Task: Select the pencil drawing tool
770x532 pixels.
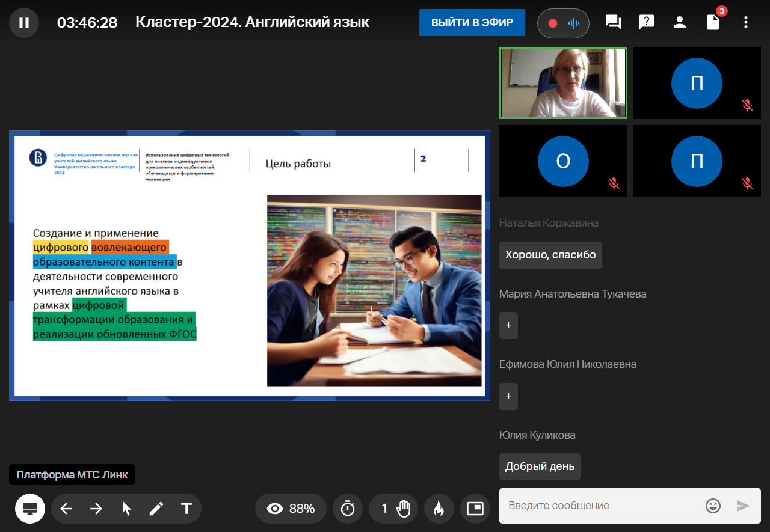Action: 156,509
